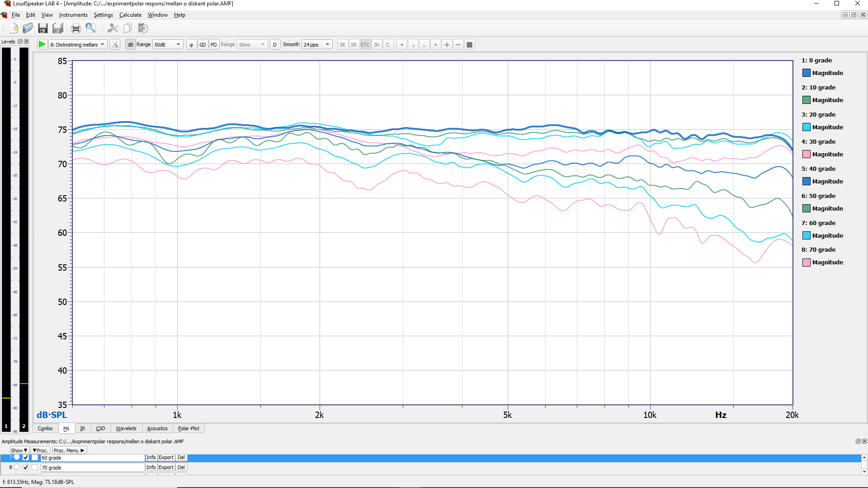Check the empty second checkbox for 70 grade
Viewport: 868px width, 488px height.
click(x=35, y=467)
